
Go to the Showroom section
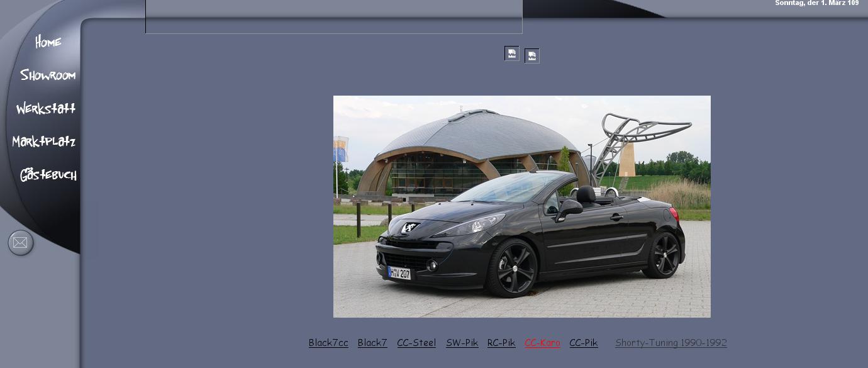coord(48,75)
